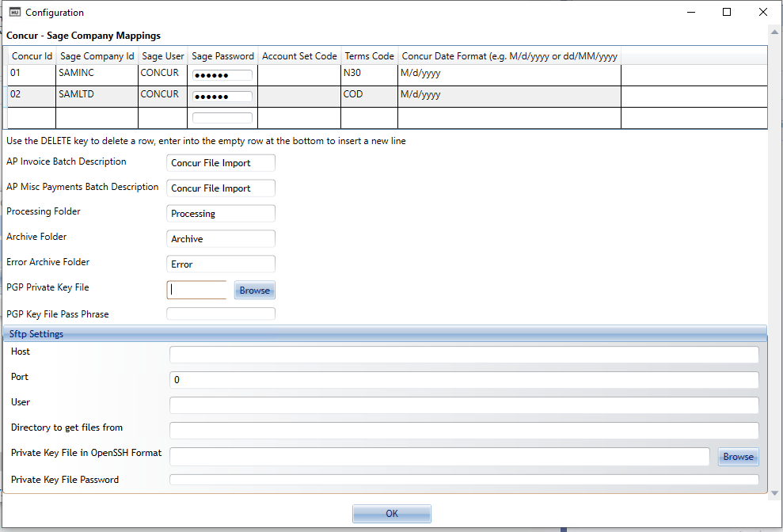Click the empty Account Set Code cell for SAMLTD
This screenshot has width=783, height=532.
click(x=299, y=97)
